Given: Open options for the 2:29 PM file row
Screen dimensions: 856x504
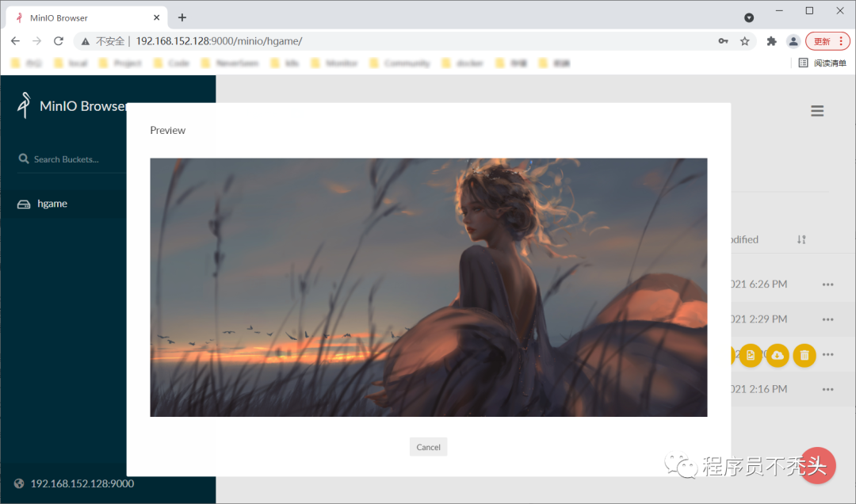Looking at the screenshot, I should pyautogui.click(x=827, y=319).
